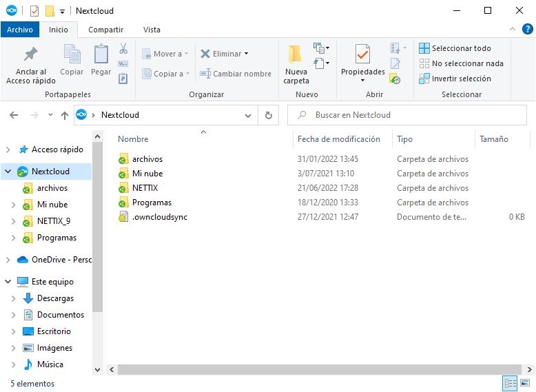Viewport: 536px width, 392px height.
Task: Create a new folder with Nueva carpeta
Action: (296, 65)
